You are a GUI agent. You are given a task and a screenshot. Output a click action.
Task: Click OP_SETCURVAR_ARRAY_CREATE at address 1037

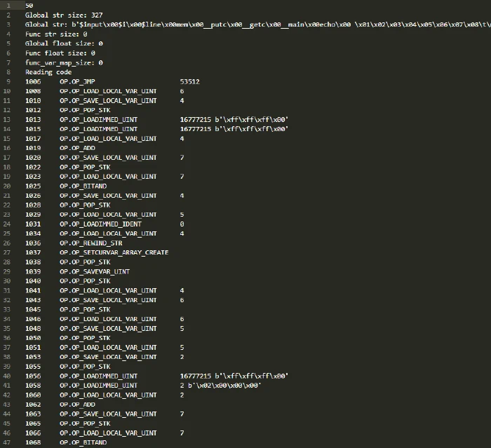pos(114,252)
